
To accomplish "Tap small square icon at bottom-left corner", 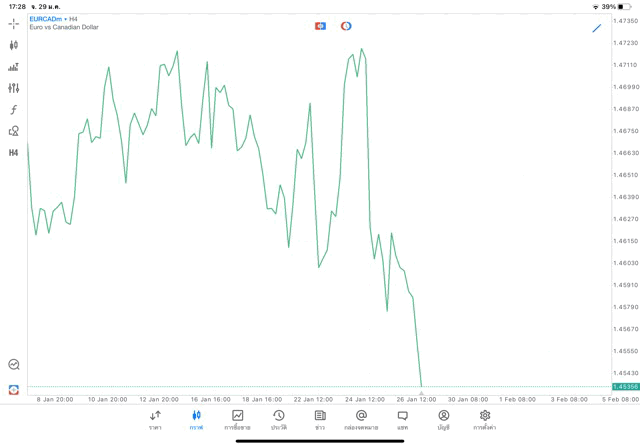I will (x=13, y=390).
